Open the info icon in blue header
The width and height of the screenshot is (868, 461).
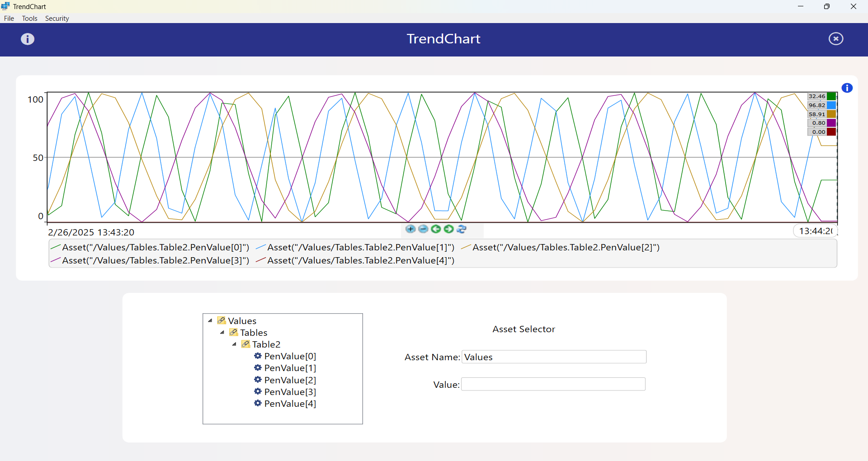coord(28,39)
